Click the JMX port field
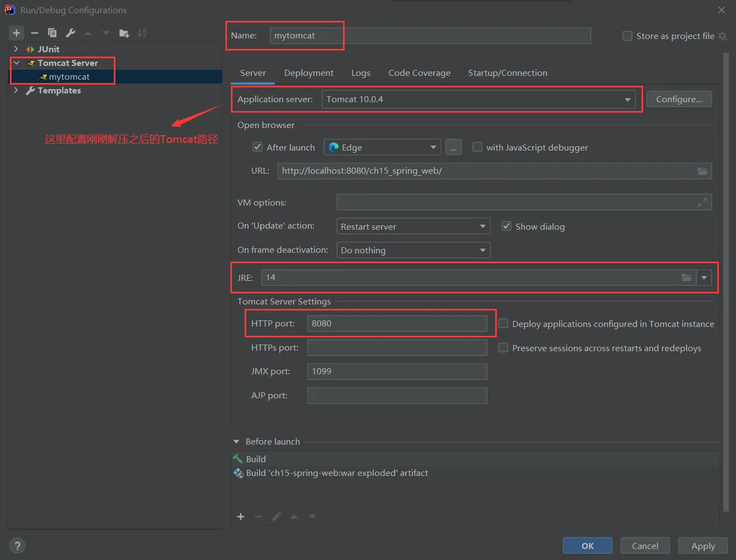Image resolution: width=736 pixels, height=560 pixels. click(x=397, y=372)
